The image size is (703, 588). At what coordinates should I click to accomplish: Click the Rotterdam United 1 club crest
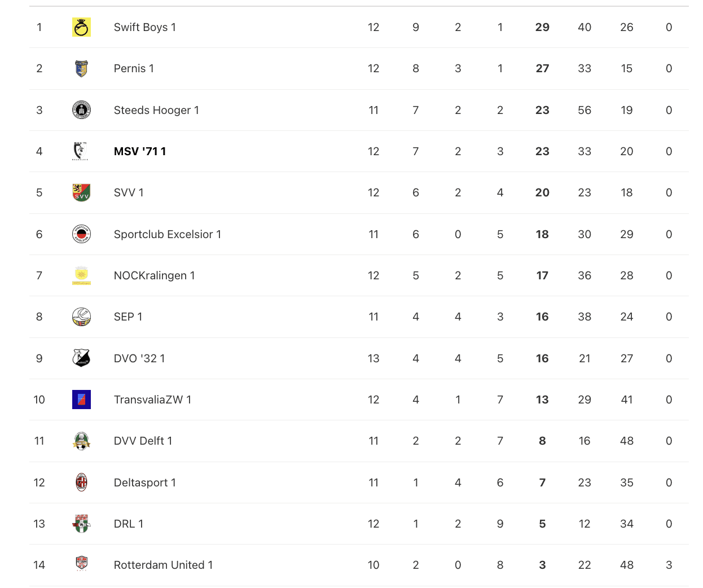81,564
